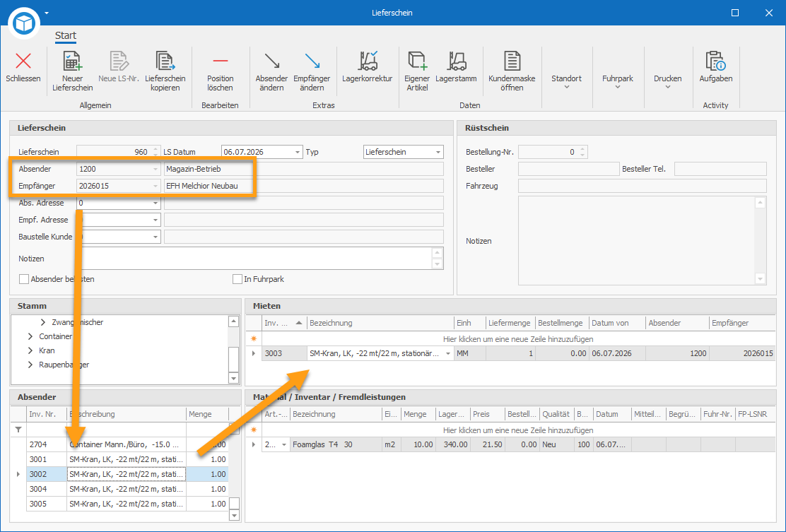This screenshot has height=532, width=786.
Task: Open the LS Datum date dropdown
Action: 298,152
